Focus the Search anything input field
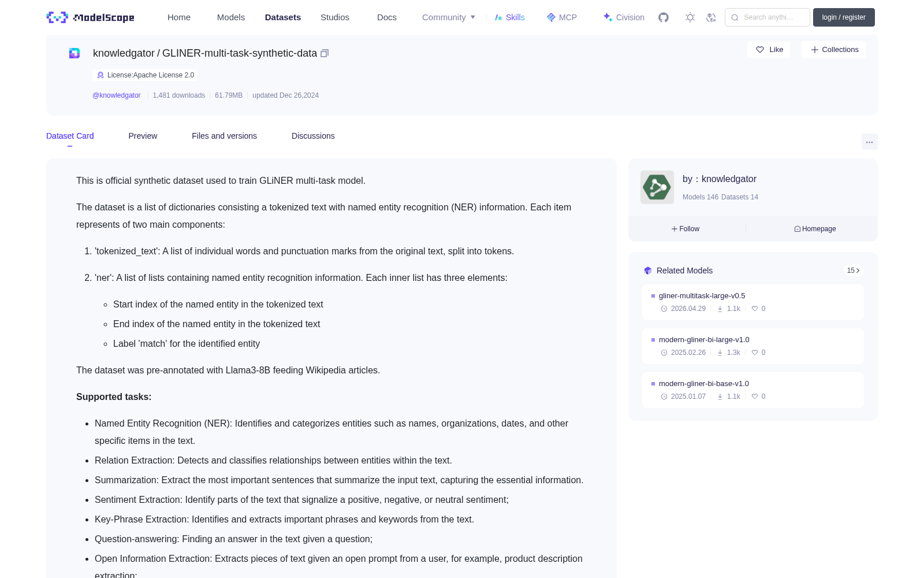The height and width of the screenshot is (578, 924). (767, 17)
